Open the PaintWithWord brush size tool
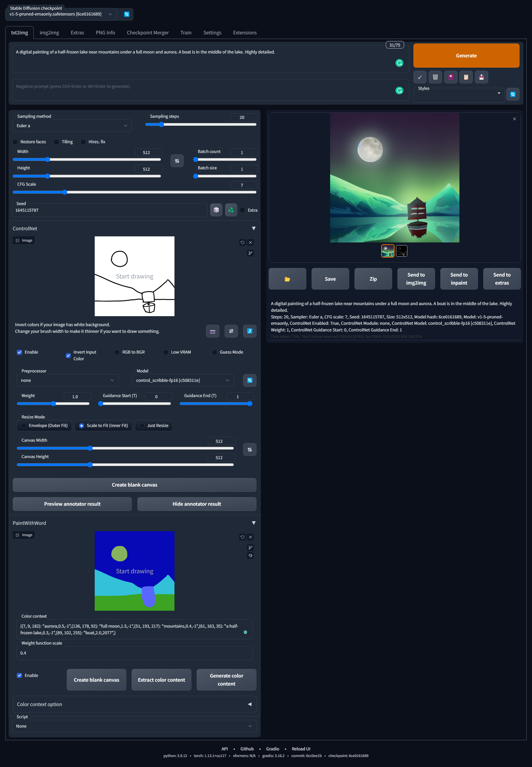The image size is (532, 767). 250,548
